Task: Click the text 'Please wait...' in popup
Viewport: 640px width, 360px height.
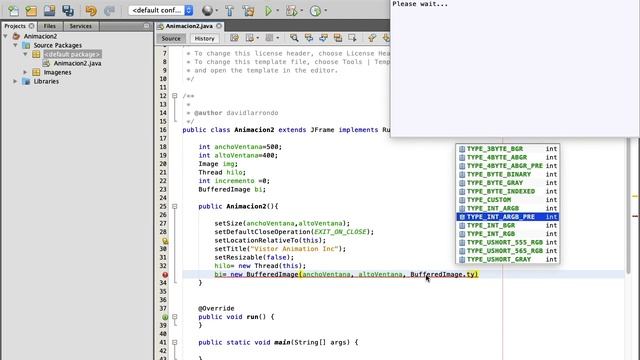Action: click(420, 4)
